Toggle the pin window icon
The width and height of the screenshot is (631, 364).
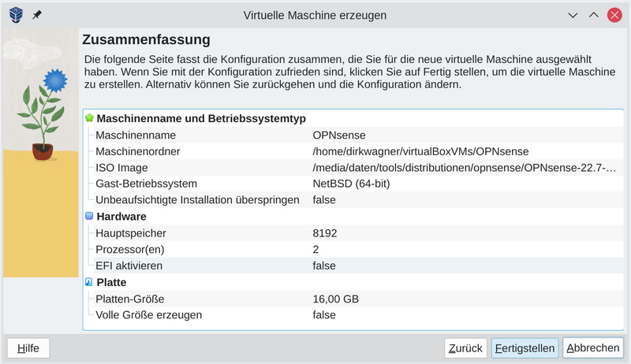click(37, 15)
